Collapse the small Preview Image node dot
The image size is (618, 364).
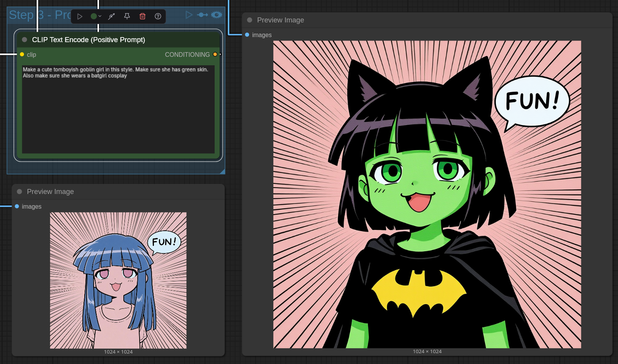(19, 192)
